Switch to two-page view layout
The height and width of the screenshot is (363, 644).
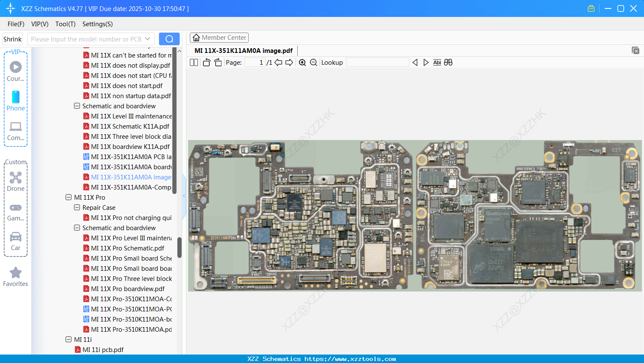[193, 62]
